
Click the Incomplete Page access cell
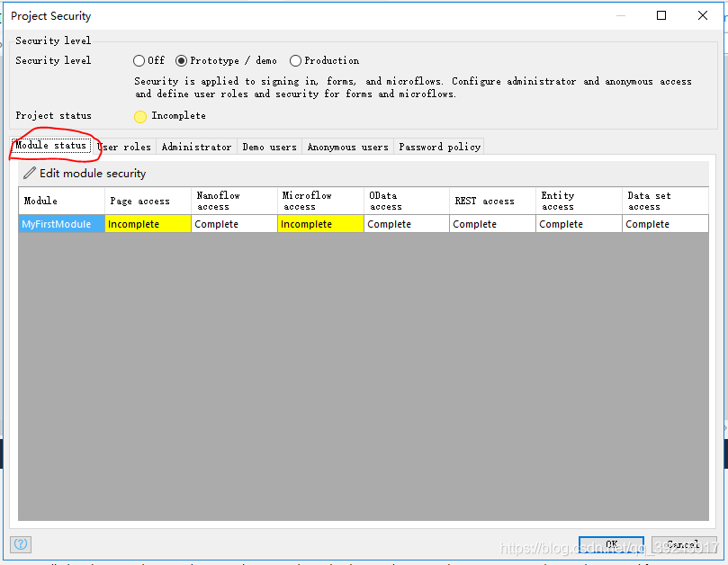(x=148, y=224)
